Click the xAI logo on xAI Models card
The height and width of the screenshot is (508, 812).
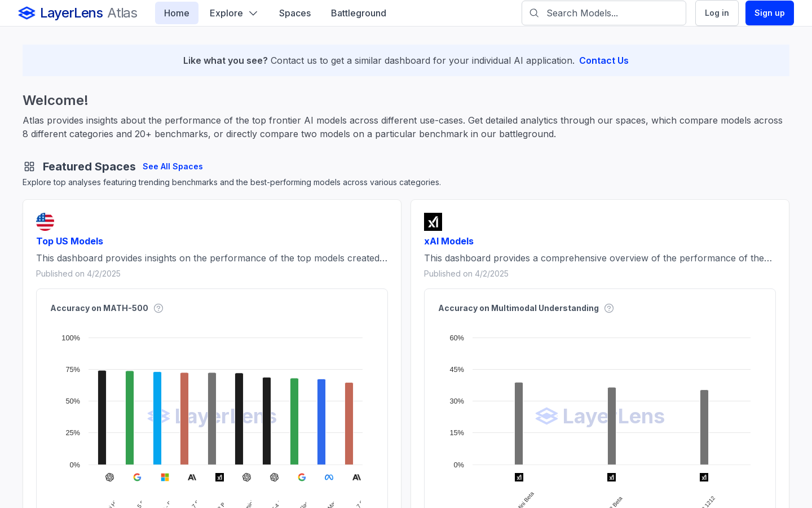point(433,222)
